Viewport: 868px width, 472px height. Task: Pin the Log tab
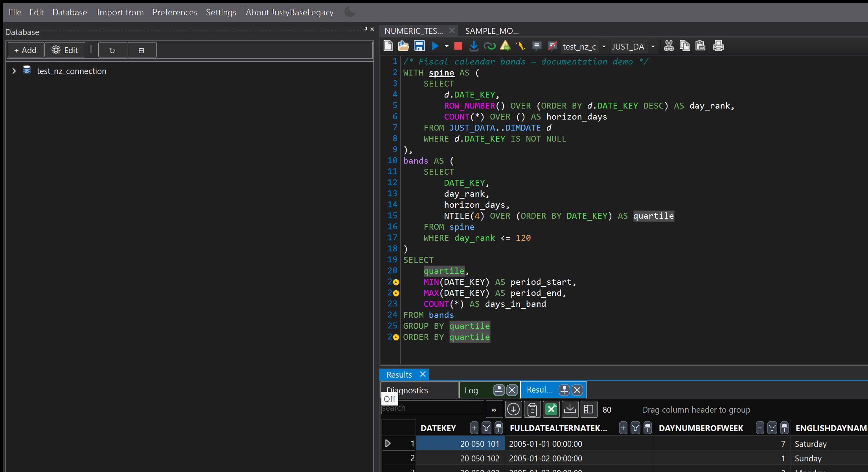click(499, 390)
